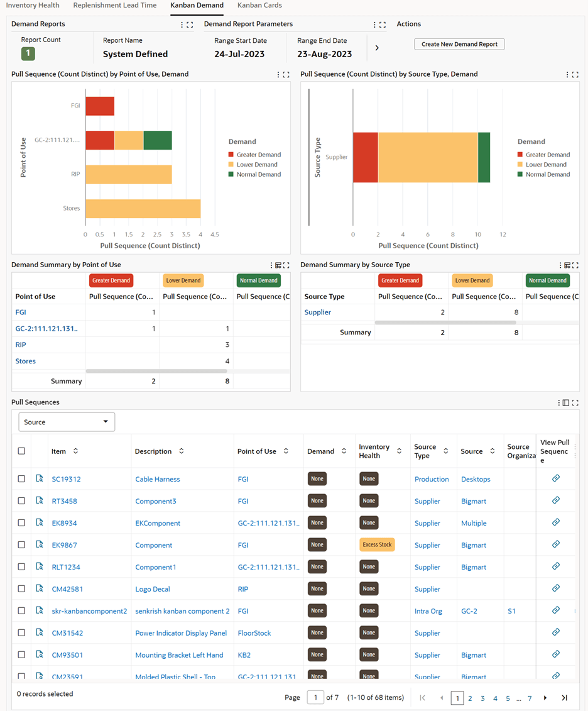This screenshot has width=588, height=711.
Task: Open record details icon for SC19312
Action: 40,478
